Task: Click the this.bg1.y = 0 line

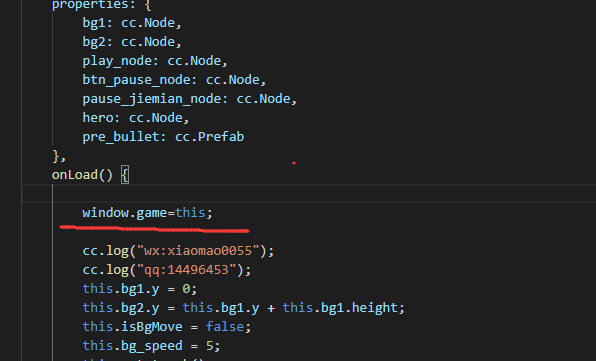Action: coord(139,289)
